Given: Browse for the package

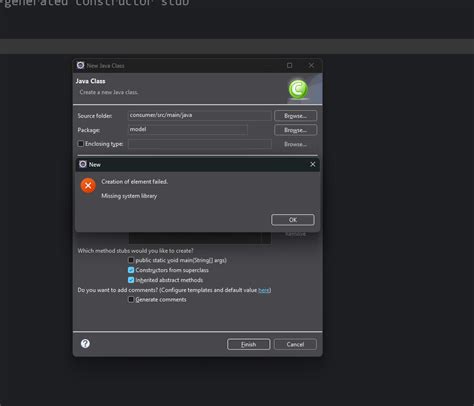Looking at the screenshot, I should click(295, 130).
